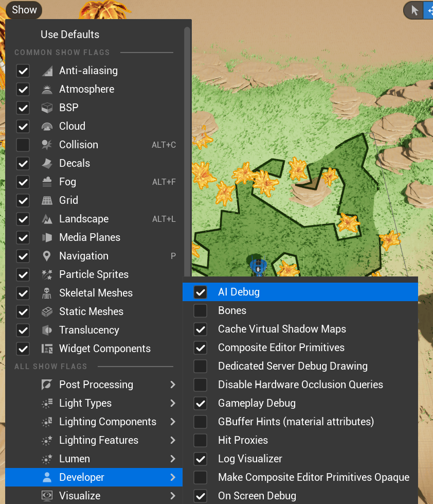Click the Fog ALT+F shortcut text
Screen dimensions: 433x504
coord(164,182)
